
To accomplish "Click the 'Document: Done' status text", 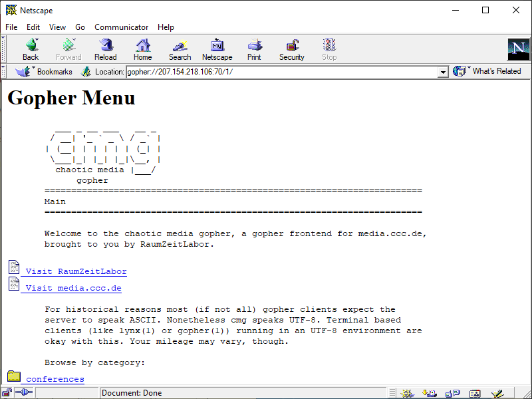I will pos(132,393).
